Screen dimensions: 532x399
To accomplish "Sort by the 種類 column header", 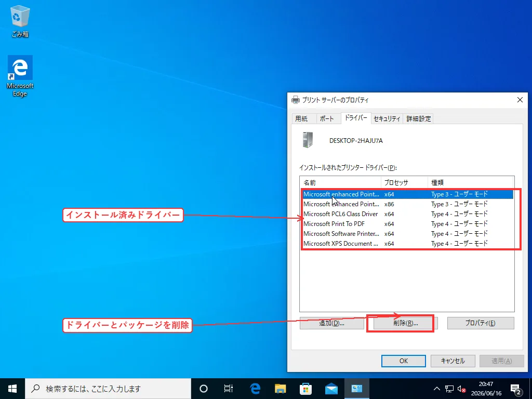I will click(471, 182).
